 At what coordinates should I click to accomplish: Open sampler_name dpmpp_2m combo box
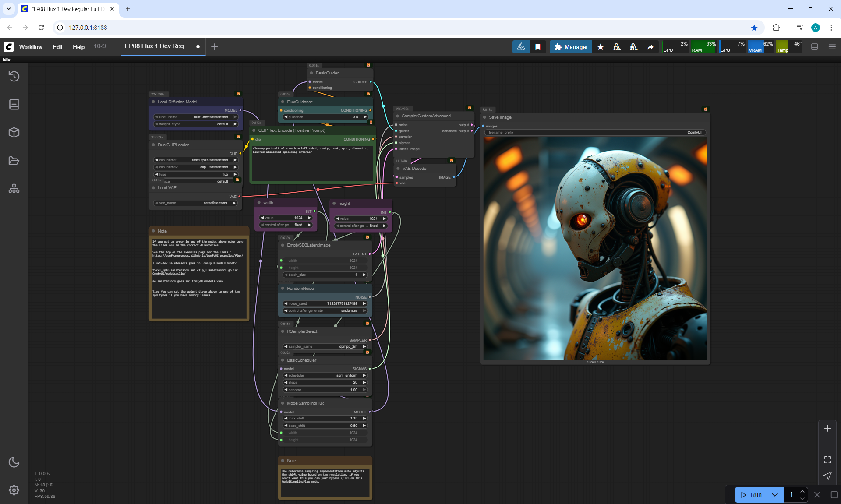325,346
